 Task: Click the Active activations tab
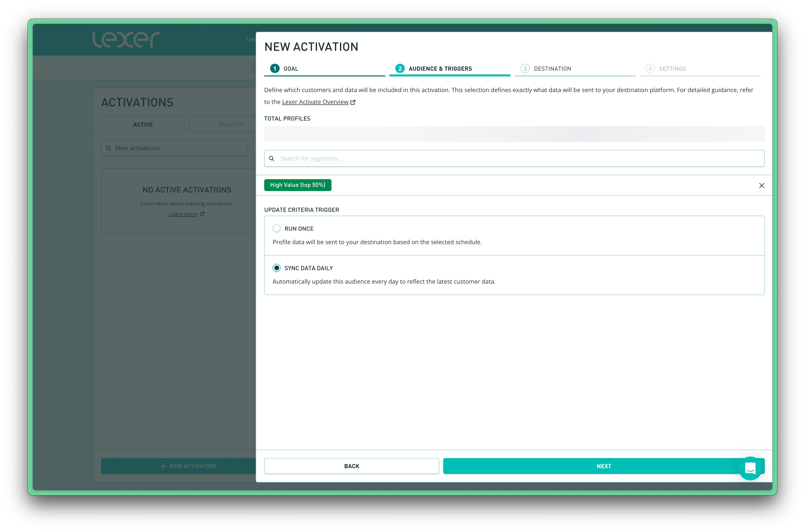pos(143,125)
